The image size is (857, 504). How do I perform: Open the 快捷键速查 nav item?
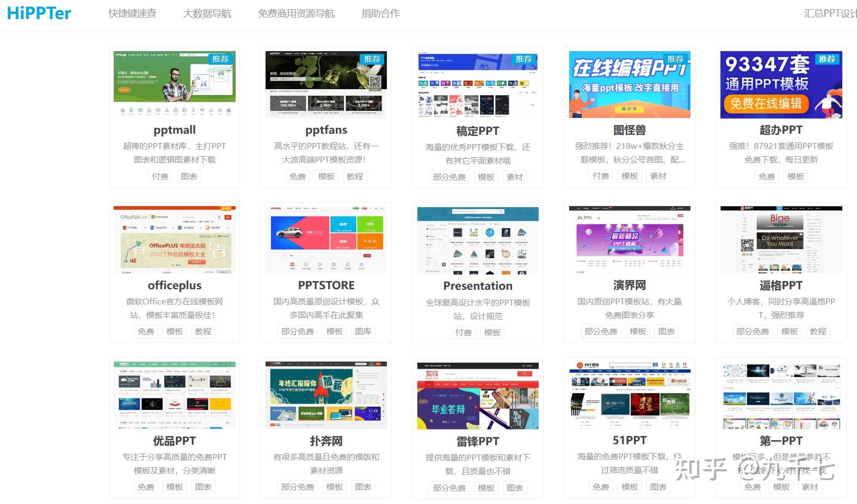132,14
